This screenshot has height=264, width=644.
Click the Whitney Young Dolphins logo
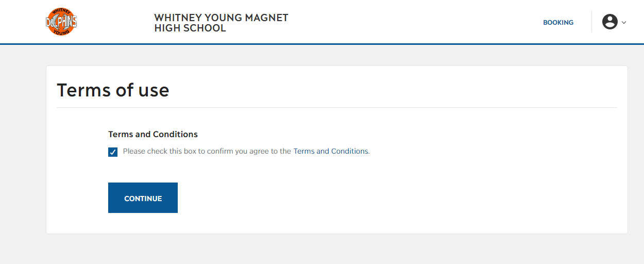tap(61, 22)
